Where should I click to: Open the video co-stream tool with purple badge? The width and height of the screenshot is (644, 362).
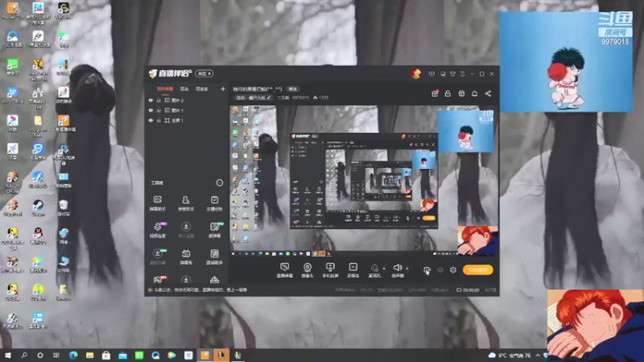pos(158,230)
